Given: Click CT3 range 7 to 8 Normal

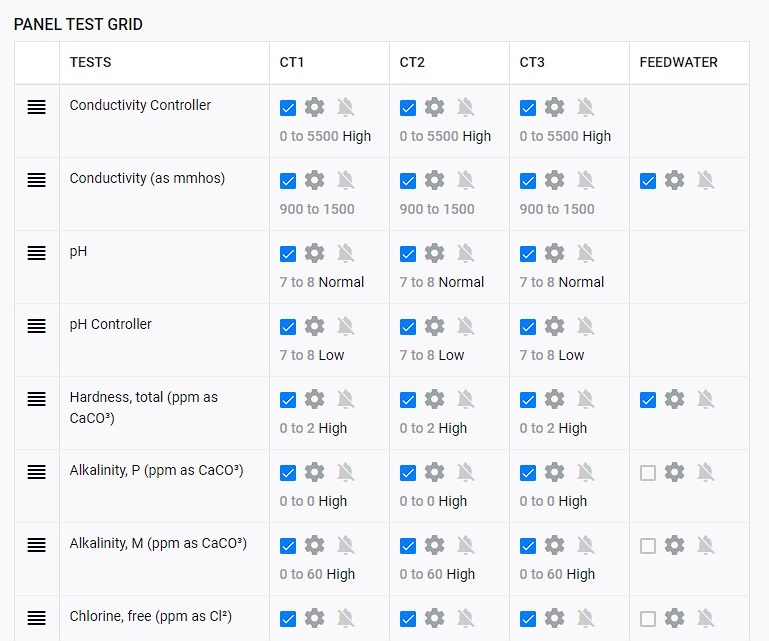Looking at the screenshot, I should click(x=562, y=282).
